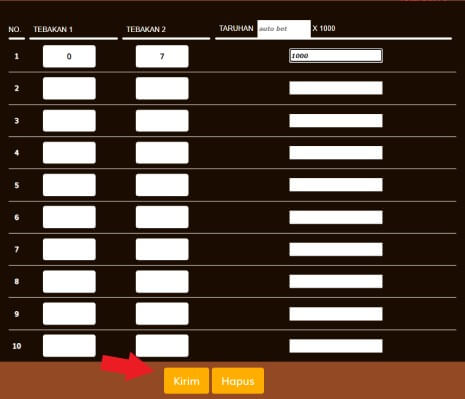Click the TEBAKAN 2 column header
Image resolution: width=465 pixels, height=399 pixels.
[146, 29]
